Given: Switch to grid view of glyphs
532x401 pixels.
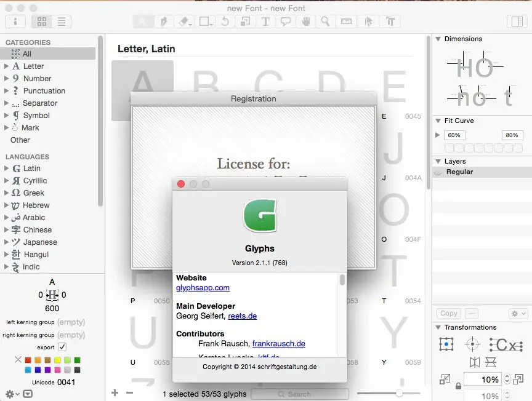Looking at the screenshot, I should click(42, 22).
